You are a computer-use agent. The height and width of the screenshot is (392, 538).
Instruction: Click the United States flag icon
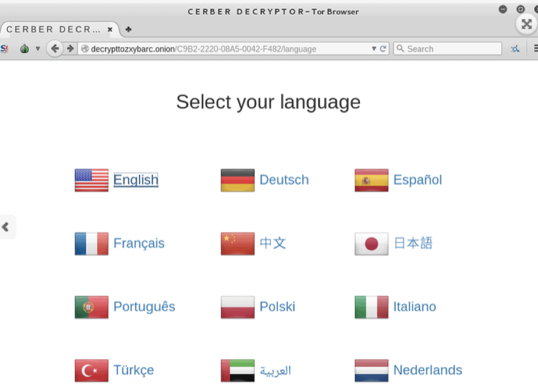[91, 180]
